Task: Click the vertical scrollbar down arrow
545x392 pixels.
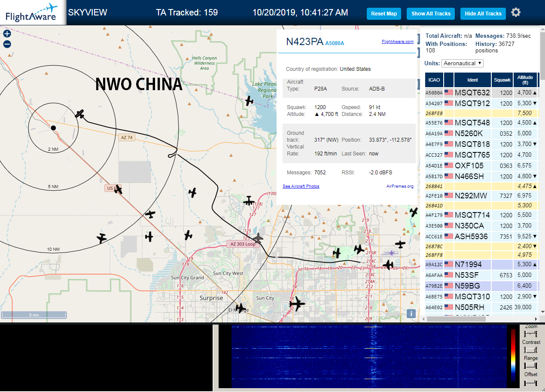Action: click(542, 312)
